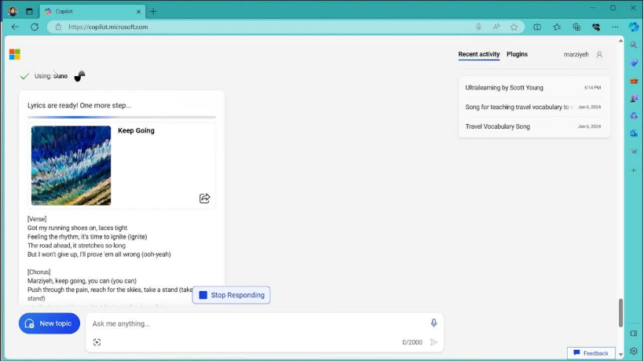Open sidebar Shopping tag icon
Screen dimensions: 644x361
(x=634, y=63)
